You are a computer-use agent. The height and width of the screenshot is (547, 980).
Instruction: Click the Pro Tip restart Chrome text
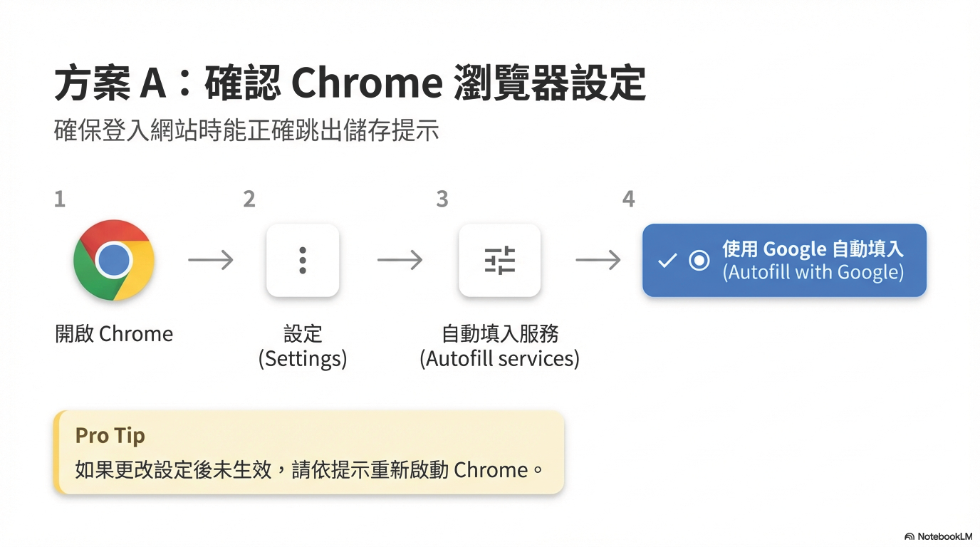tap(309, 470)
